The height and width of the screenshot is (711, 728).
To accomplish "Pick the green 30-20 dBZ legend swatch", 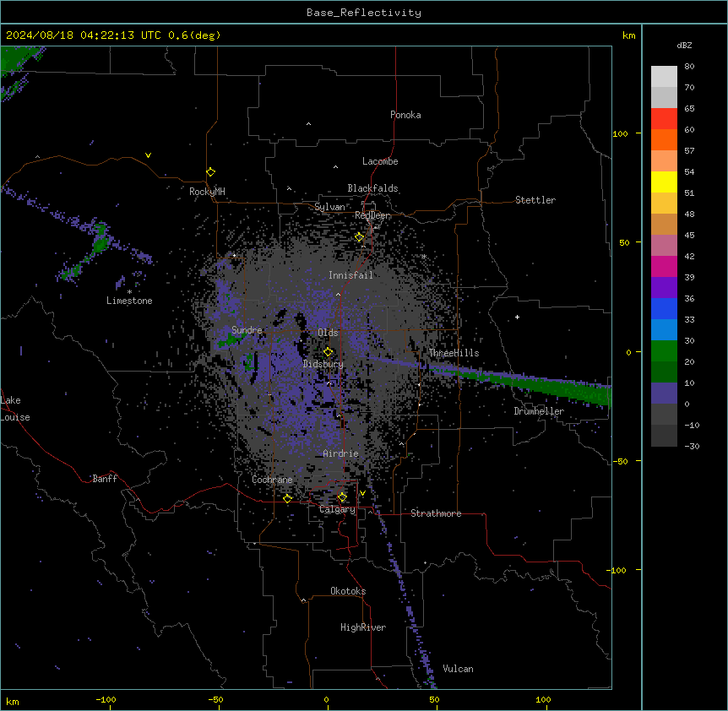I will (x=664, y=351).
